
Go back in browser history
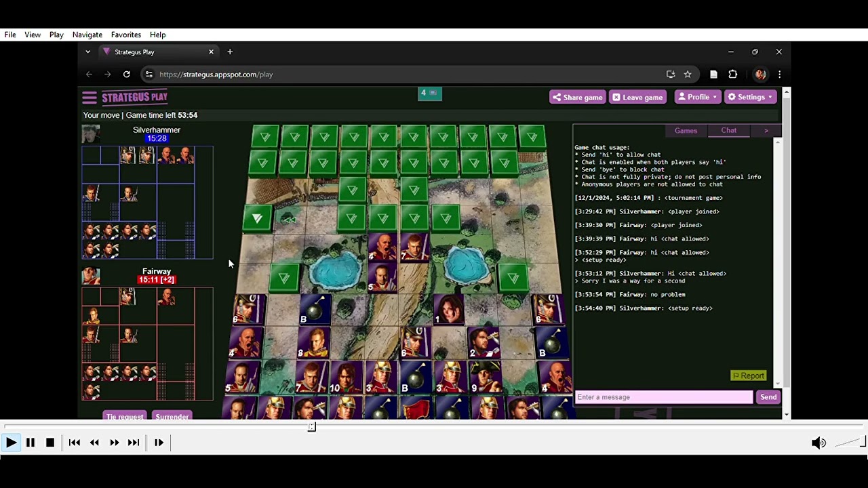(x=89, y=75)
